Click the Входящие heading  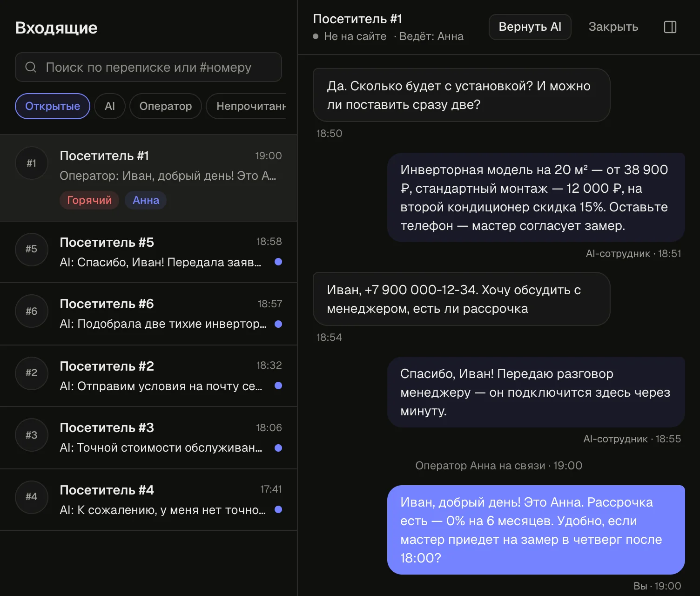[x=56, y=28]
